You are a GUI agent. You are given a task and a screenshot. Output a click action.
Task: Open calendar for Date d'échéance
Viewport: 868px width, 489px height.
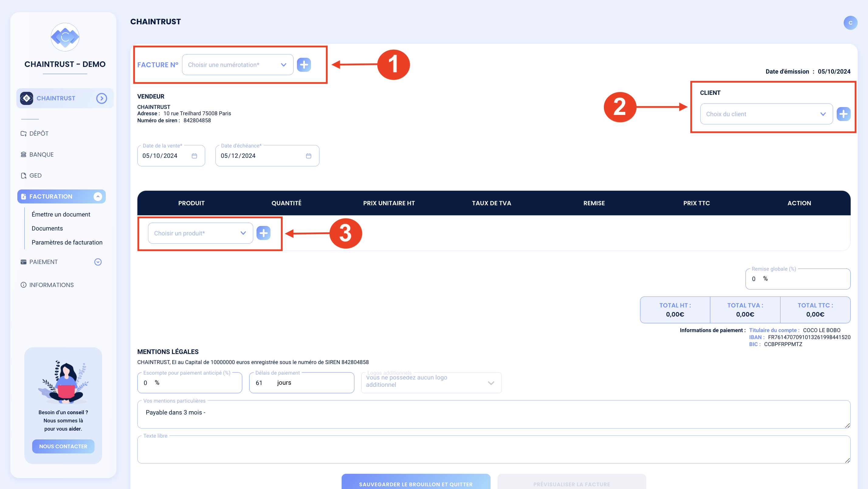tap(309, 156)
